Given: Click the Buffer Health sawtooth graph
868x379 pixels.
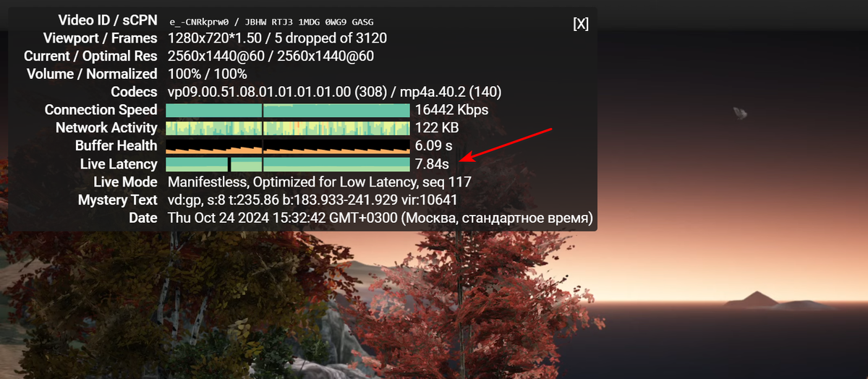Looking at the screenshot, I should tap(288, 146).
